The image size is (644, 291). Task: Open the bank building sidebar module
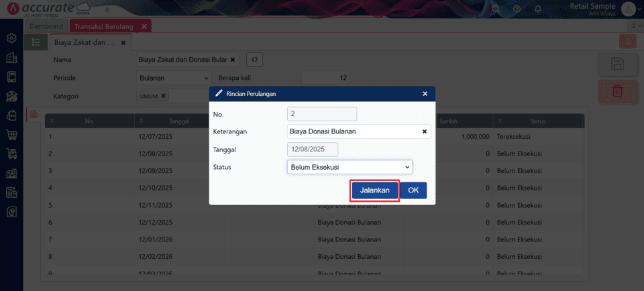11,96
